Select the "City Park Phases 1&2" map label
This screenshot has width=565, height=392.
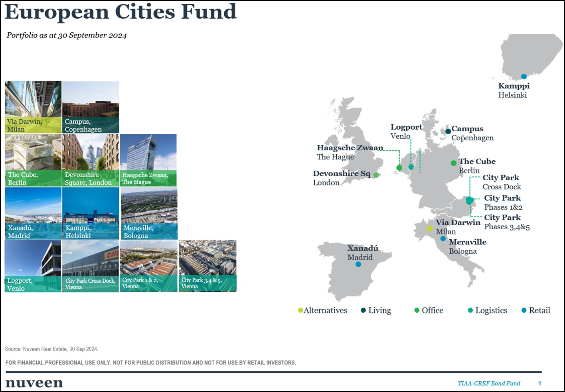pos(503,202)
